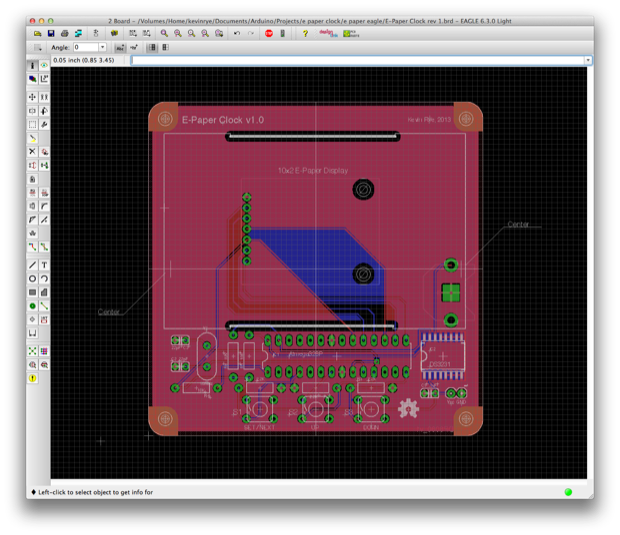Open the library Use icon with the books
Image resolution: width=620 pixels, height=535 pixels.
114,34
